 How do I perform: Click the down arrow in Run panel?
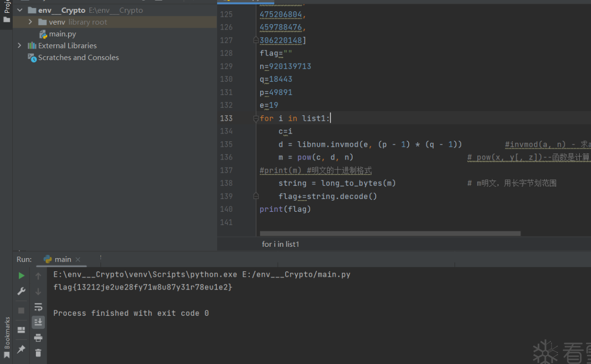(38, 292)
